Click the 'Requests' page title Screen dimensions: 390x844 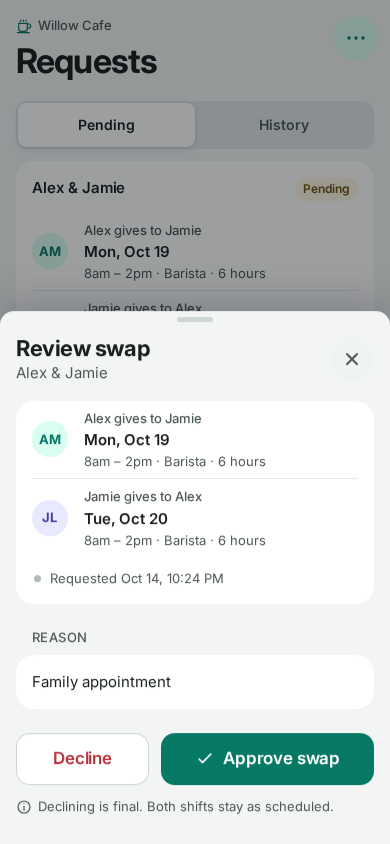[87, 62]
